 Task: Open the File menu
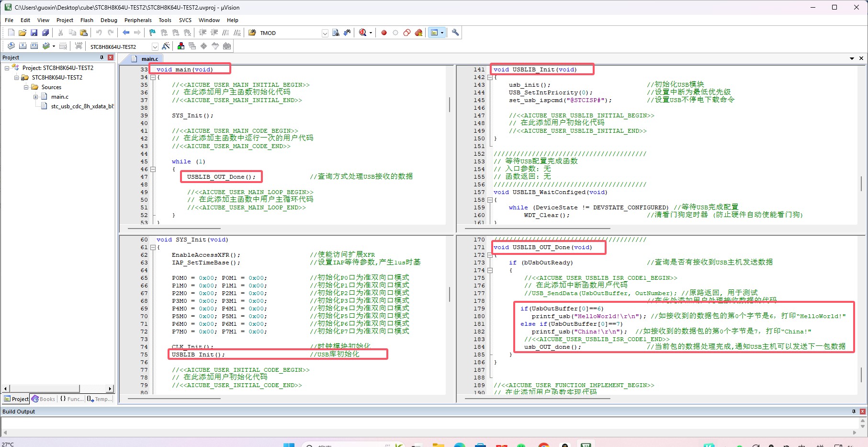click(9, 20)
